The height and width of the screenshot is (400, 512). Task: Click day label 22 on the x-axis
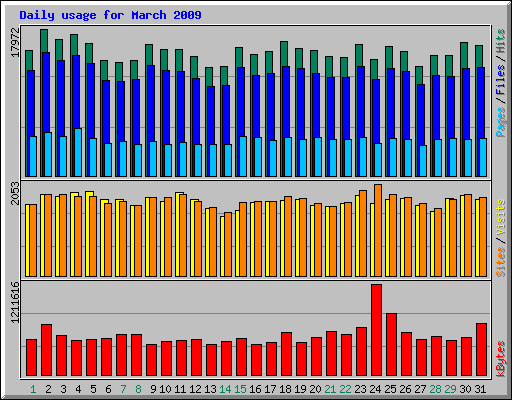click(x=345, y=389)
